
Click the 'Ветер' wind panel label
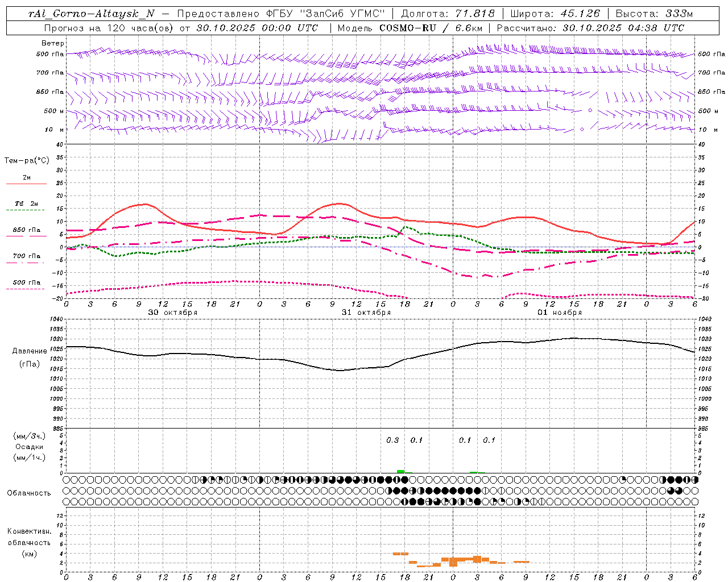(x=53, y=43)
